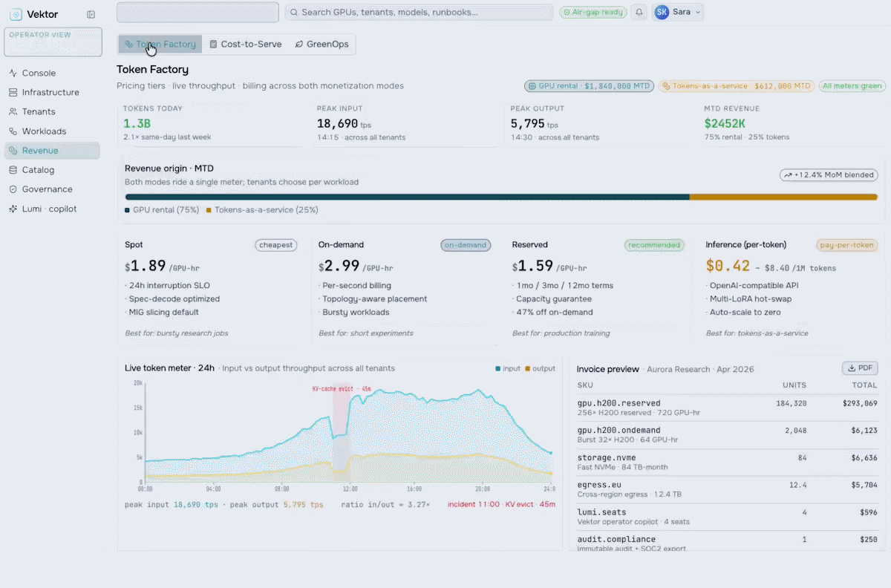Screen dimensions: 891x588
Task: Click the GreenOps leaf icon
Action: coord(299,44)
